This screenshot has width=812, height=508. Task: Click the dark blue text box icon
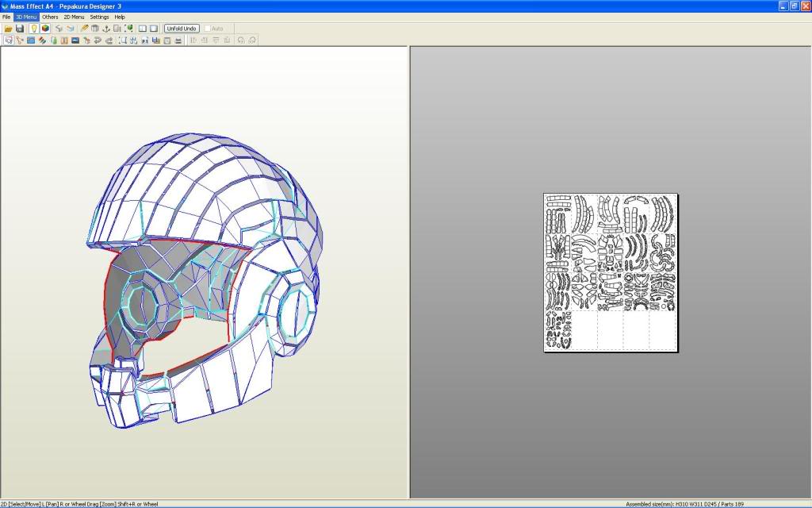tap(75, 40)
